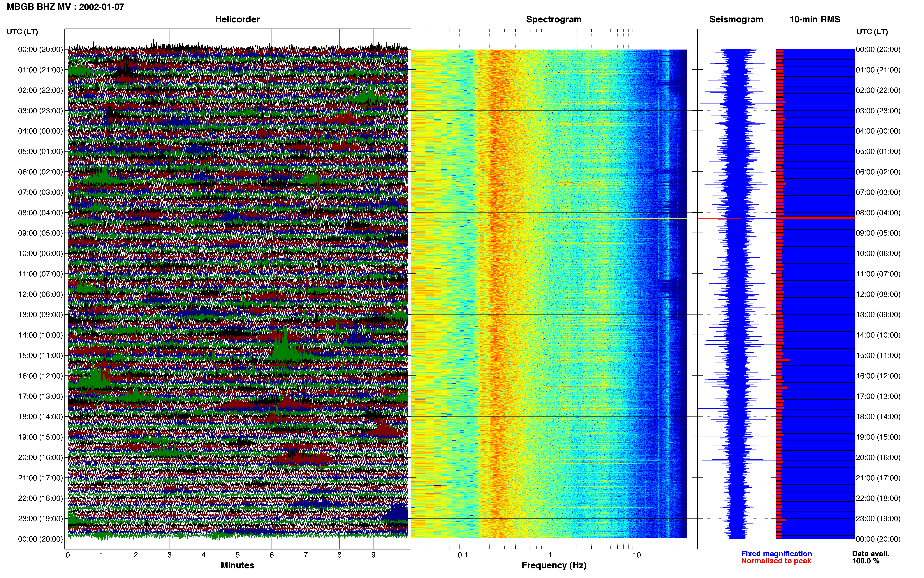The height and width of the screenshot is (578, 924).
Task: Click the '5' tick on the Minutes axis
Action: point(238,555)
